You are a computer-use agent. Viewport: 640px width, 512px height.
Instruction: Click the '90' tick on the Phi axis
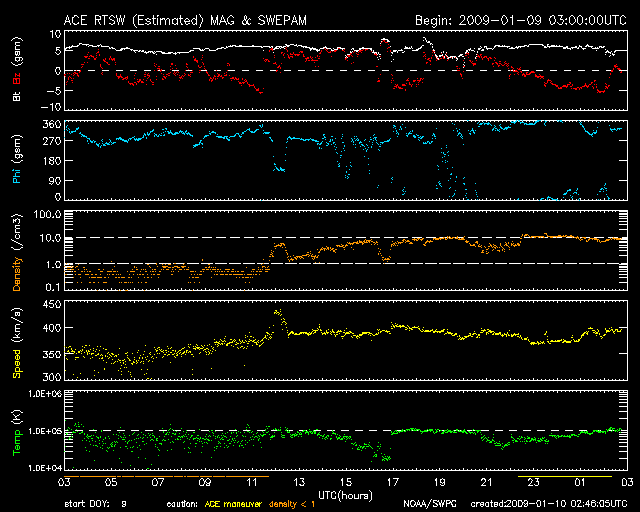[55, 180]
